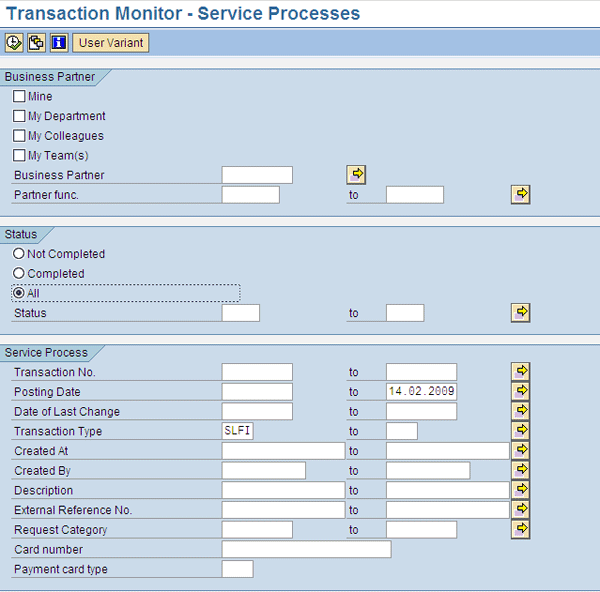Click the Card number input field
This screenshot has height=592, width=600.
[x=306, y=550]
